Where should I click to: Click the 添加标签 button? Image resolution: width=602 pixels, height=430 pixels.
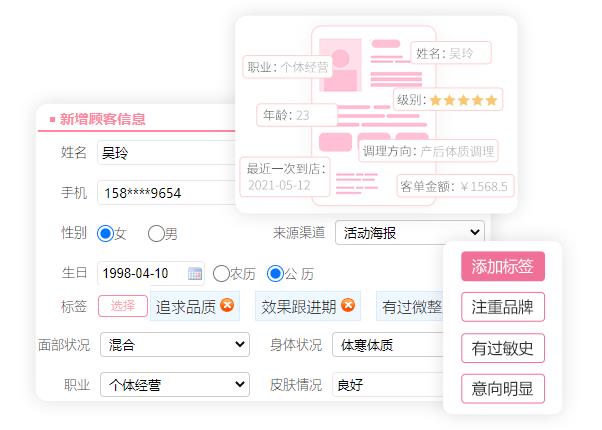click(502, 267)
